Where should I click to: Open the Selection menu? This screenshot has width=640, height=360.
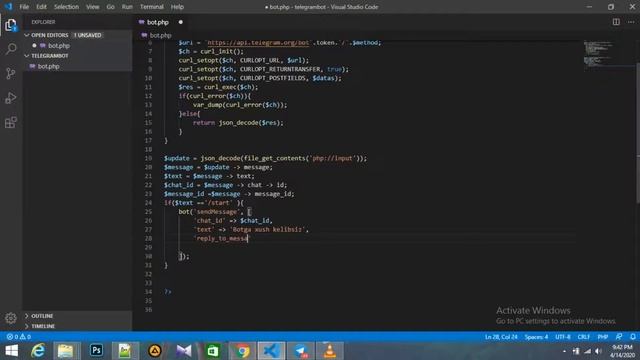click(66, 7)
